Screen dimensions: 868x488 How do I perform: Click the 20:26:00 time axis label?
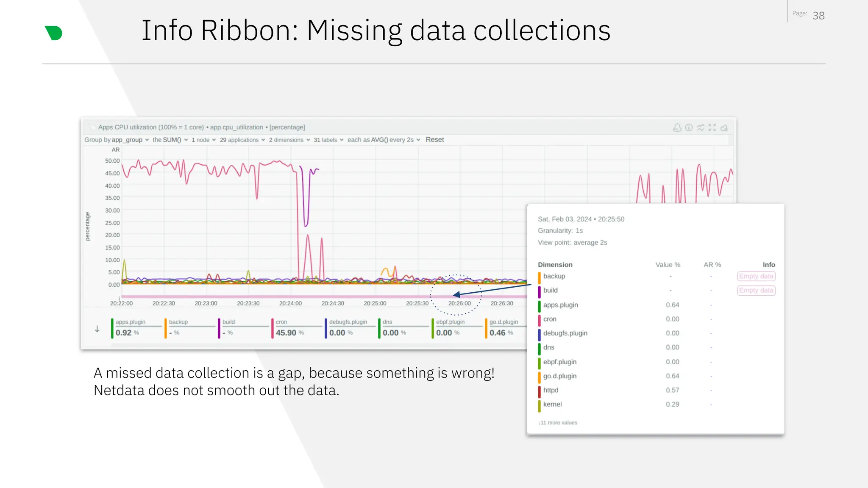click(459, 303)
